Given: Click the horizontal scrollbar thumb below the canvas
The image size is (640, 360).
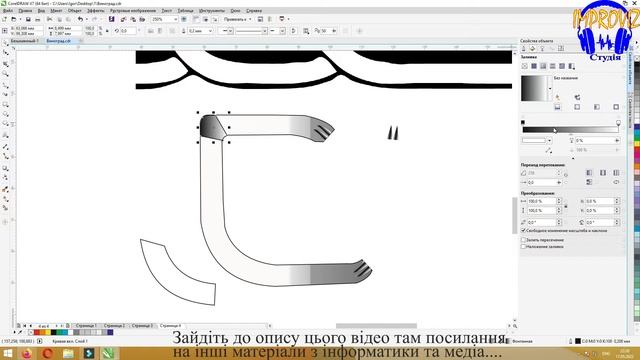Looking at the screenshot, I should [x=376, y=326].
